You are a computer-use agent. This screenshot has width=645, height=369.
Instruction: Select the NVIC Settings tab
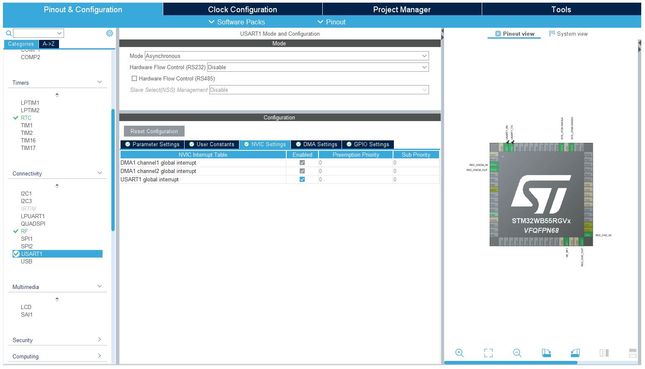[265, 144]
